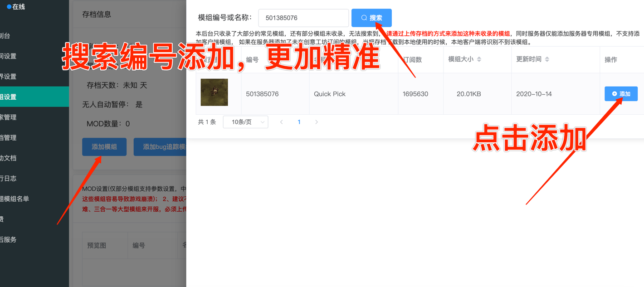
Task: Open the Quick Pick preview thumbnail
Action: click(214, 92)
